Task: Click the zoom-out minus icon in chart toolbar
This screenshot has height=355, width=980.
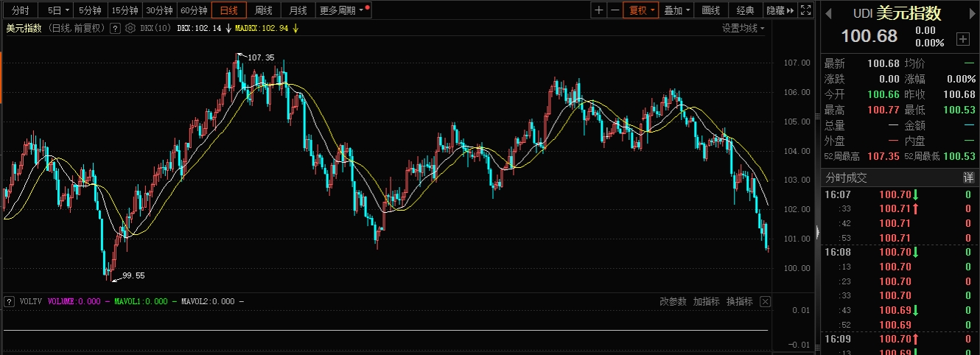Action: click(x=615, y=10)
